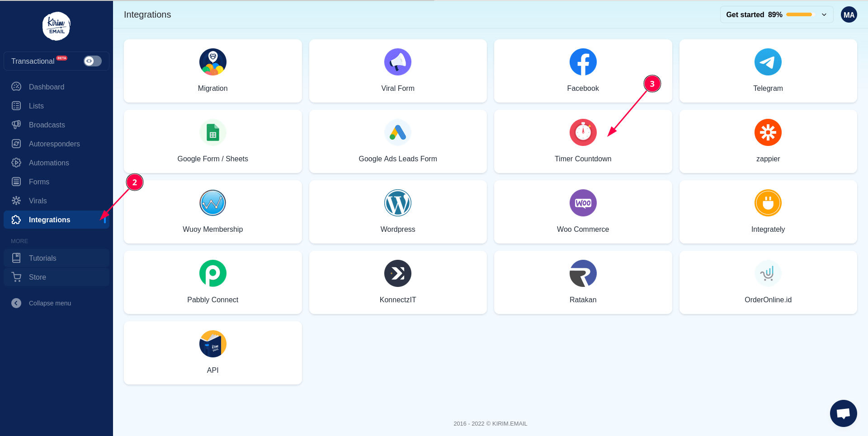This screenshot has width=868, height=436.
Task: Open the Wordpress integration
Action: [x=398, y=212]
